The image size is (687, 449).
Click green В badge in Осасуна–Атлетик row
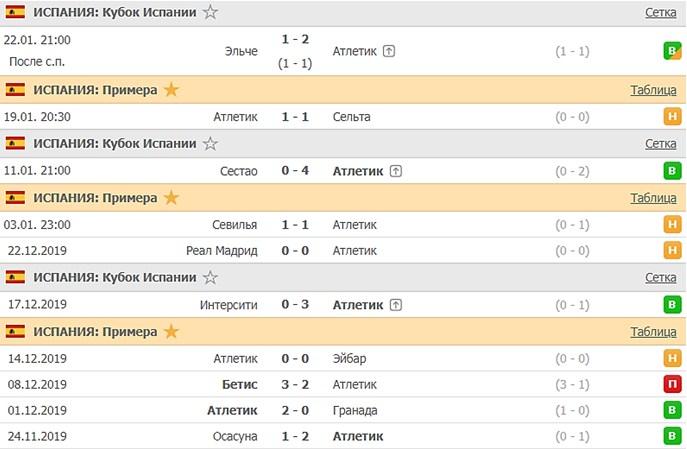pos(674,435)
